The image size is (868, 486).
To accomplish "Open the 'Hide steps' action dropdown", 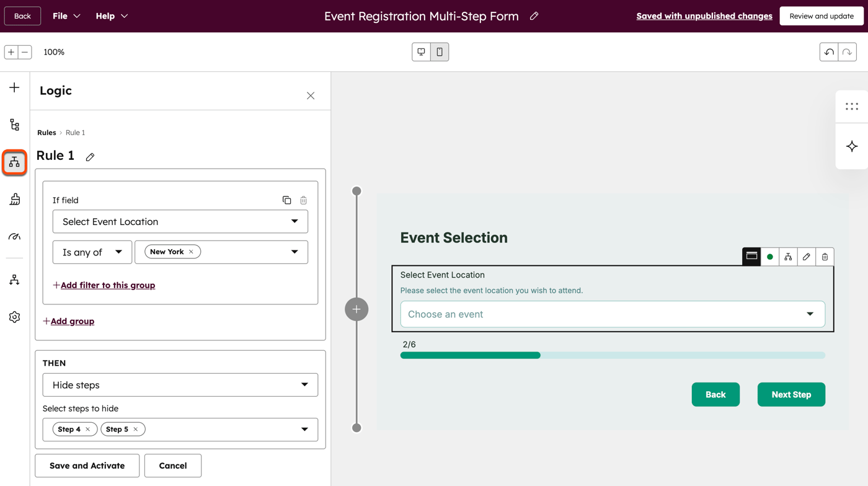I will click(180, 384).
